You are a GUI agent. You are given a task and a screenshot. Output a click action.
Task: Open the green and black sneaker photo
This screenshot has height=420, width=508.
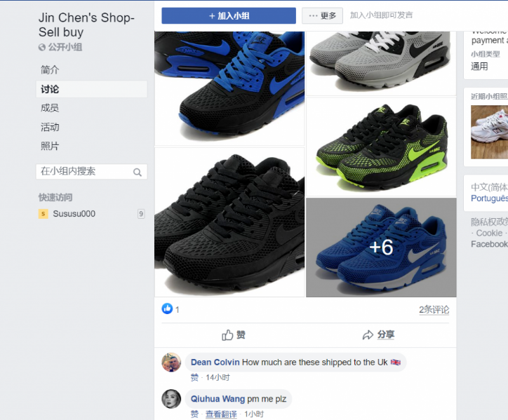(x=381, y=147)
